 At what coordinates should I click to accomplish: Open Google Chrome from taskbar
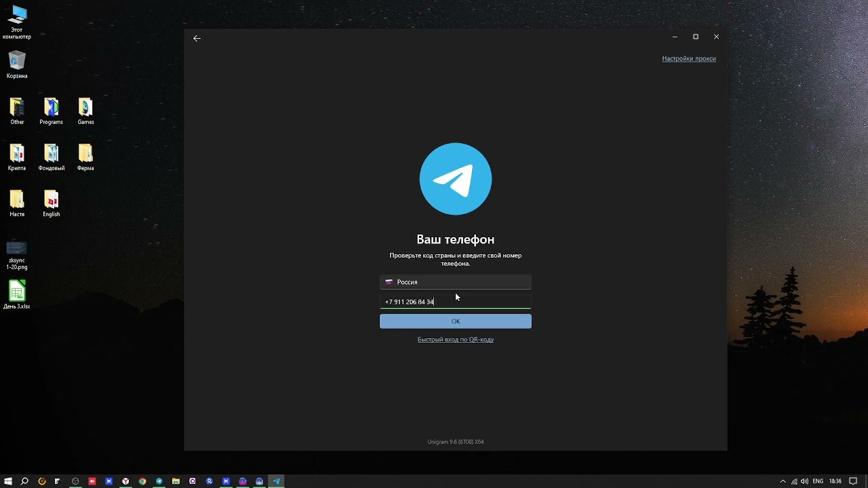click(x=142, y=481)
